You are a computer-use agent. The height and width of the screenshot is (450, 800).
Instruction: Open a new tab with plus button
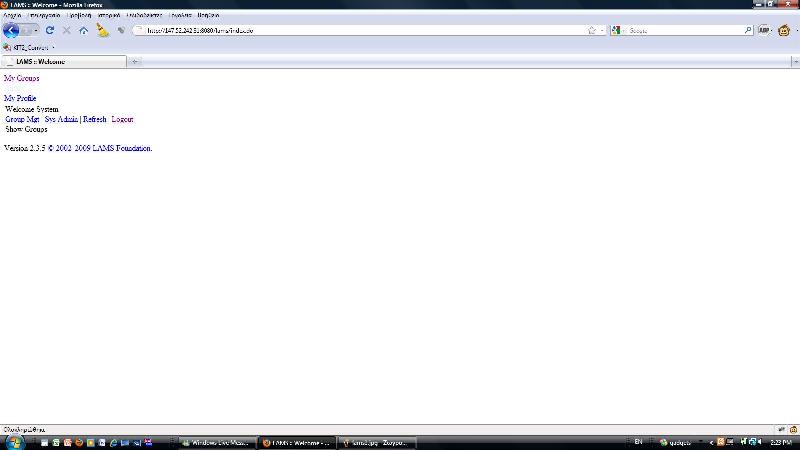coord(135,62)
